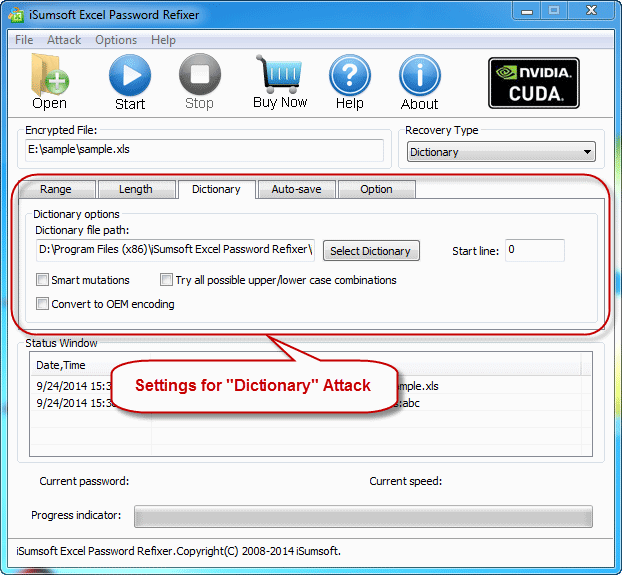This screenshot has width=622, height=575.
Task: Close the Excel Password Refixer window
Action: (591, 11)
